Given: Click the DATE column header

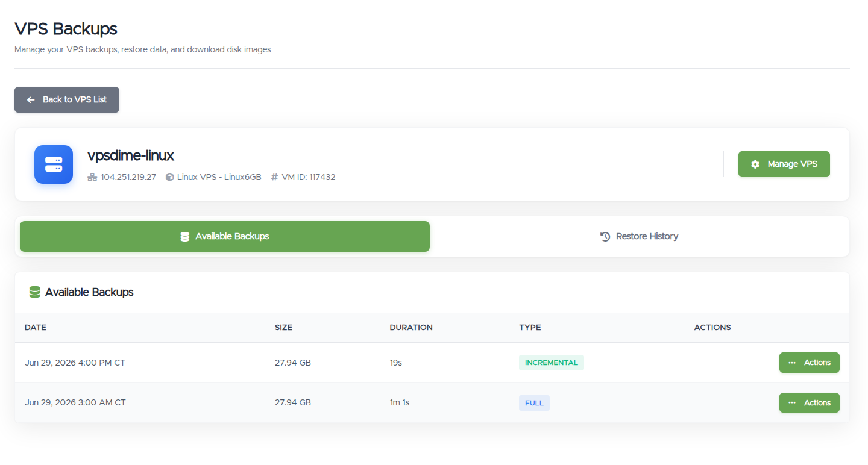Looking at the screenshot, I should point(36,328).
